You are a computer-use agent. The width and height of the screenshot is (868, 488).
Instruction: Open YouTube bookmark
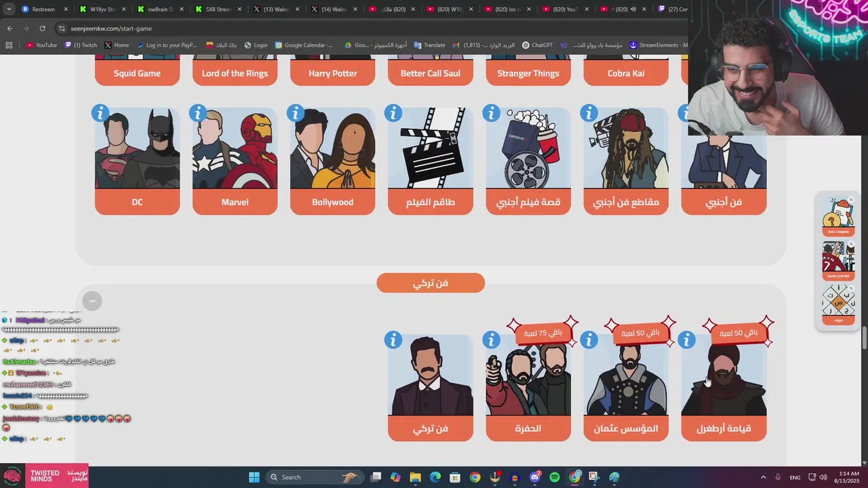pyautogui.click(x=41, y=45)
